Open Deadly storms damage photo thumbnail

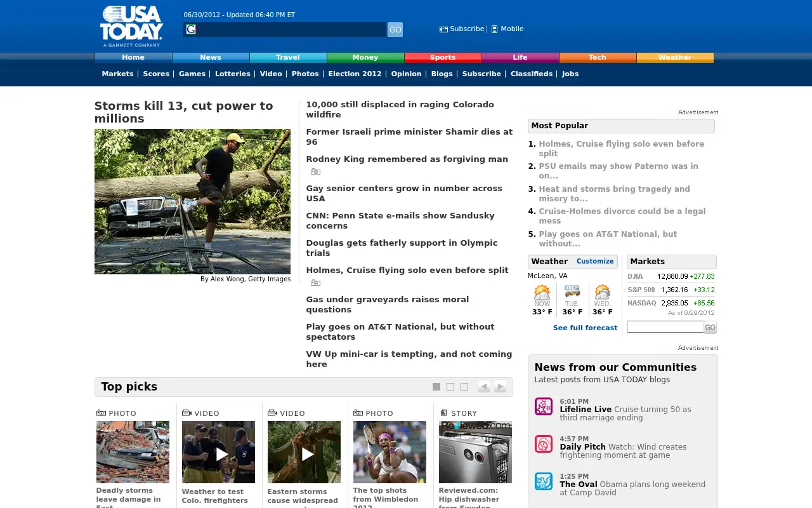(x=133, y=452)
